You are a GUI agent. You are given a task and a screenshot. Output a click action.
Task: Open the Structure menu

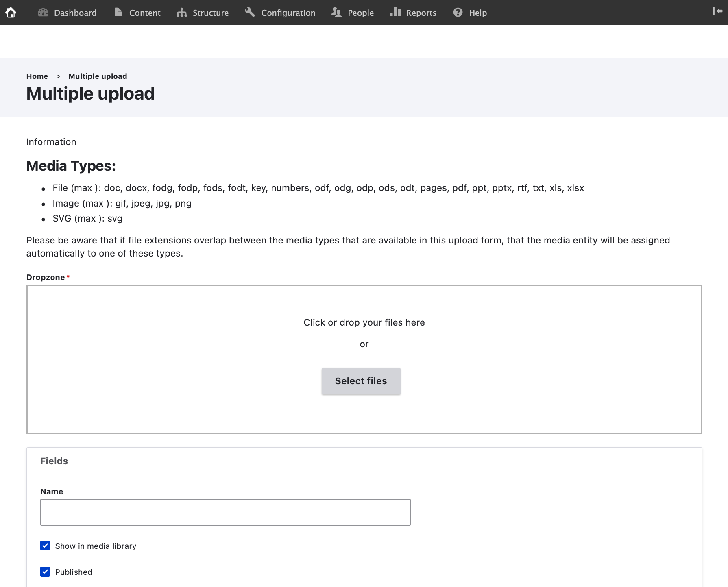coord(210,13)
